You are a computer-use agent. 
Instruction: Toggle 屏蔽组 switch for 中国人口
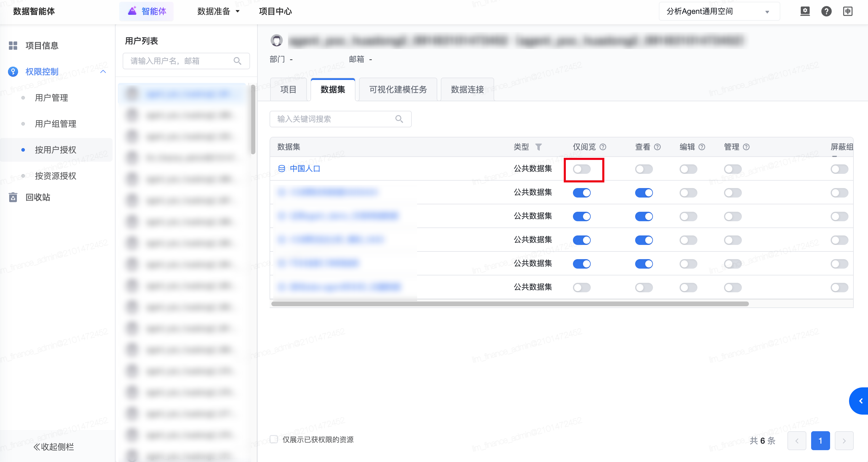click(x=839, y=169)
